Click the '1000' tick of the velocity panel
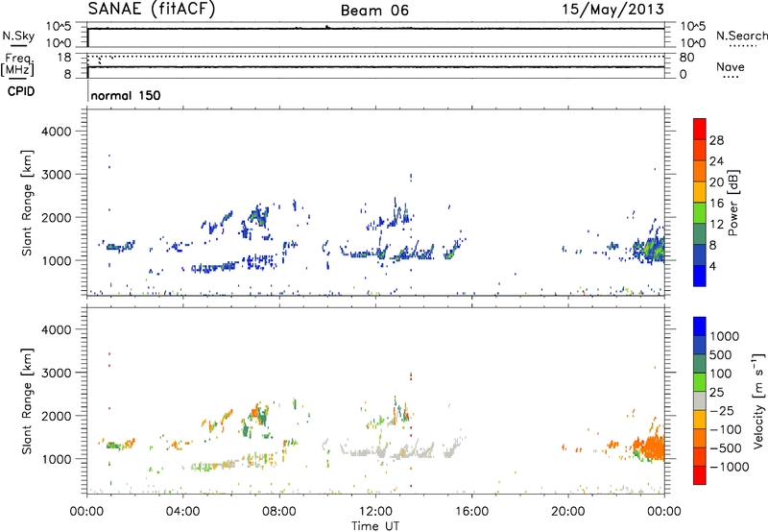 point(56,458)
